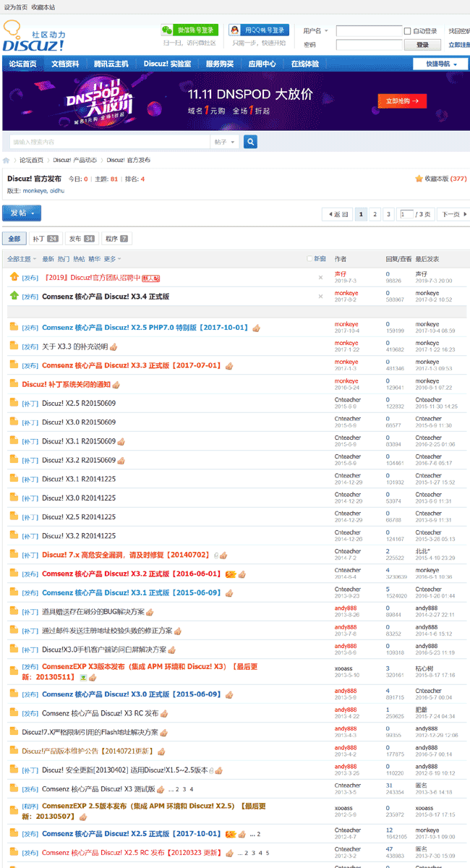
Task: Open the 服务购买 navigation tab
Action: (x=220, y=64)
